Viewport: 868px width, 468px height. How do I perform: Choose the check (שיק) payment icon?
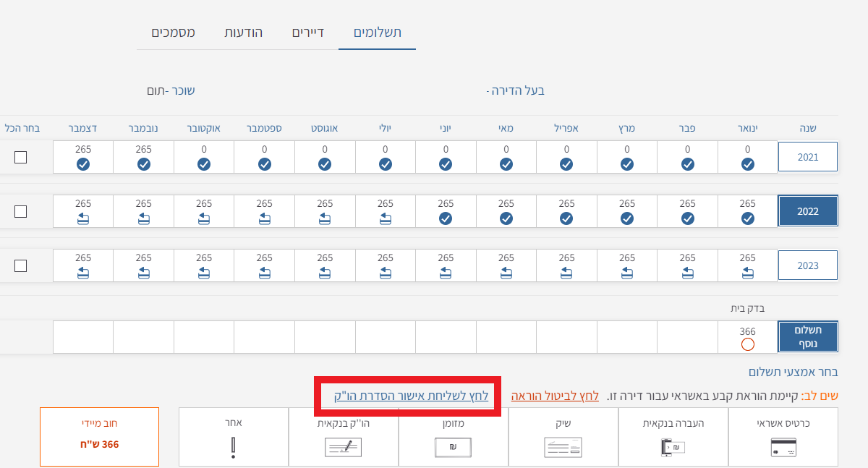click(563, 448)
